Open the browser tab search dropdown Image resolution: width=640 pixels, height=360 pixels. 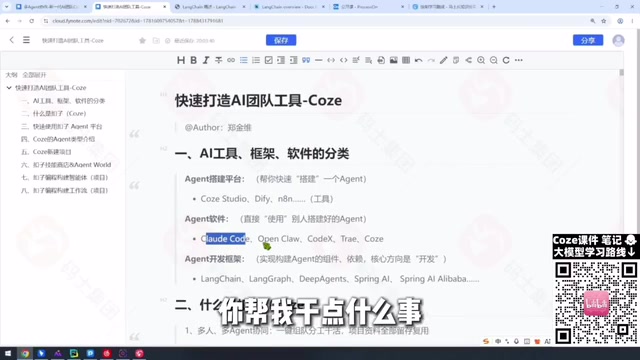[6, 7]
